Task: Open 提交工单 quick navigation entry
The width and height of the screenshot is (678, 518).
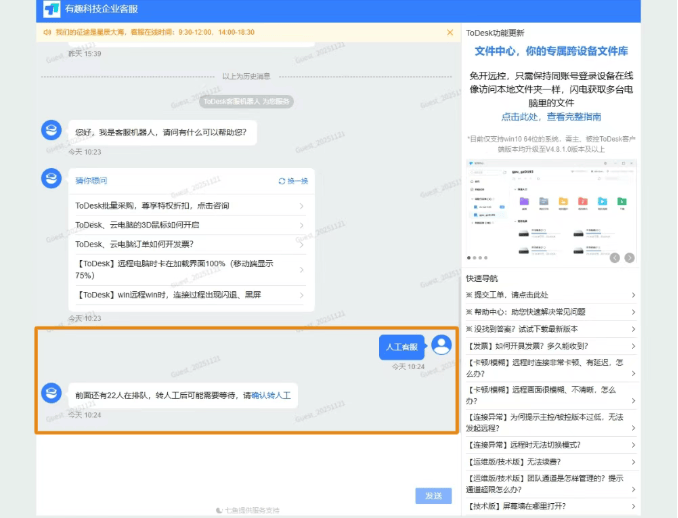Action: [x=550, y=295]
